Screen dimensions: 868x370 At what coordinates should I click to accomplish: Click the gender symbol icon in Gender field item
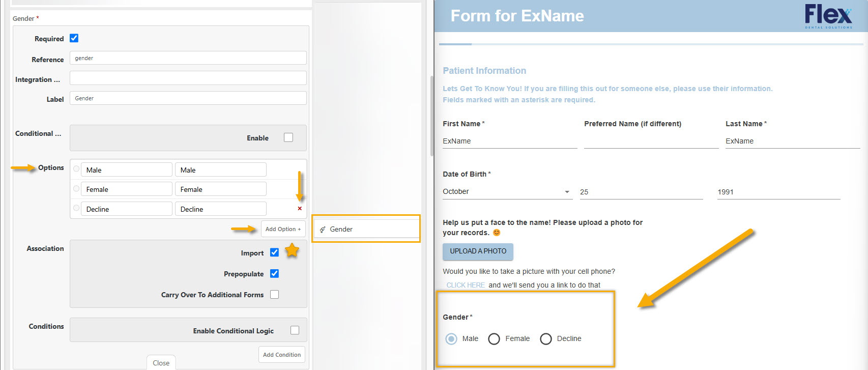tap(323, 230)
